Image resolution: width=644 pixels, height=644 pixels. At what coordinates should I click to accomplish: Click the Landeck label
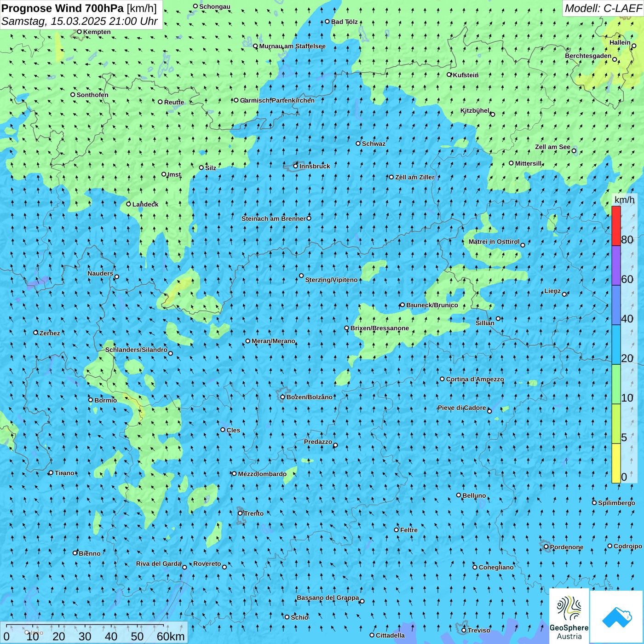[145, 204]
